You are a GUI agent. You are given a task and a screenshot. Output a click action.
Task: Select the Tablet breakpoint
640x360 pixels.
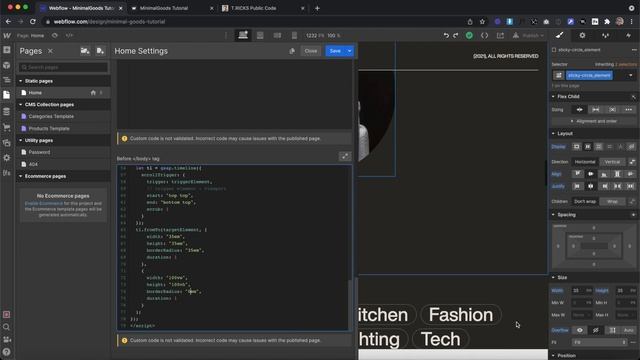260,36
